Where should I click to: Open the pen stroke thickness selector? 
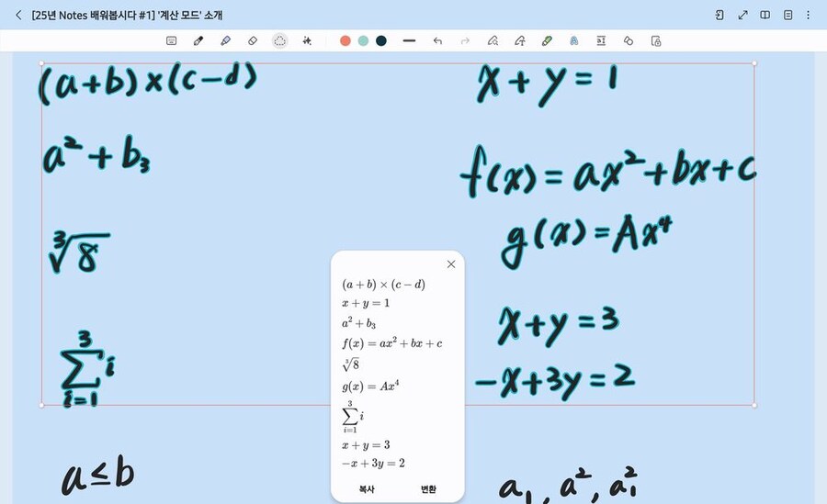(x=410, y=40)
